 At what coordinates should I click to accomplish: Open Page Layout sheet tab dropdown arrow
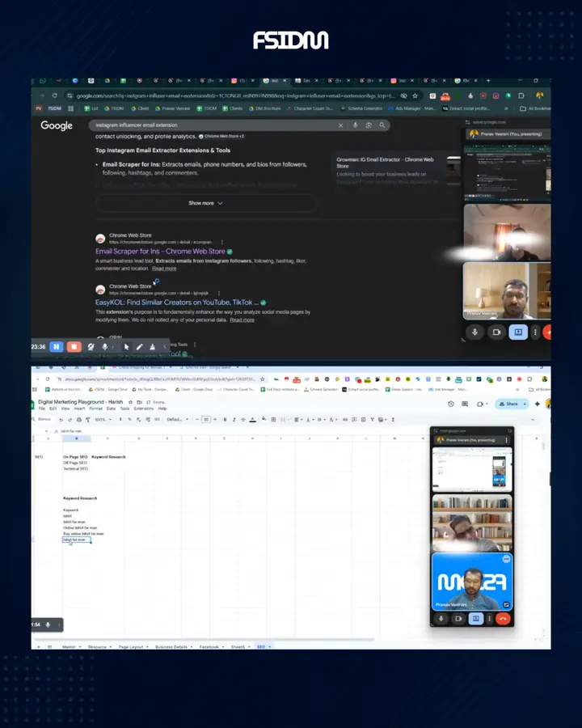(148, 647)
